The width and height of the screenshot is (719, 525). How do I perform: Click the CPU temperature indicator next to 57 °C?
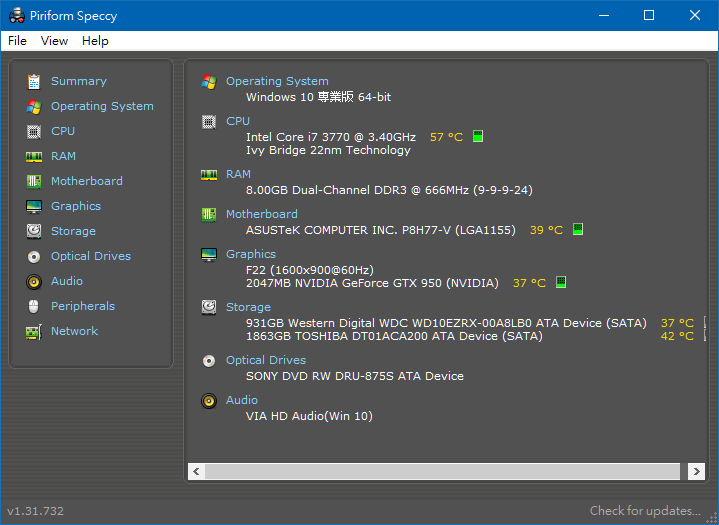tap(478, 136)
